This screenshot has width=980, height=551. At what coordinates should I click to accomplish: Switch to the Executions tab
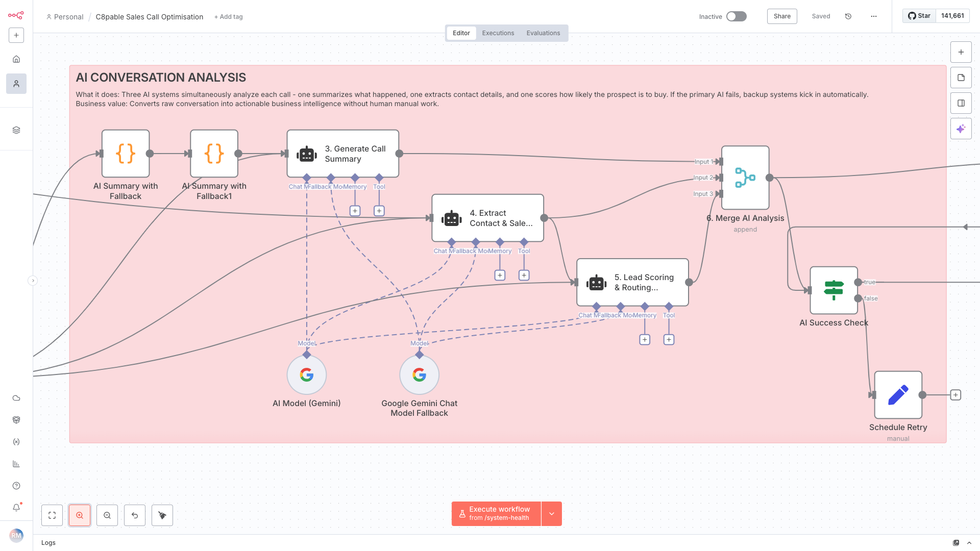(498, 33)
